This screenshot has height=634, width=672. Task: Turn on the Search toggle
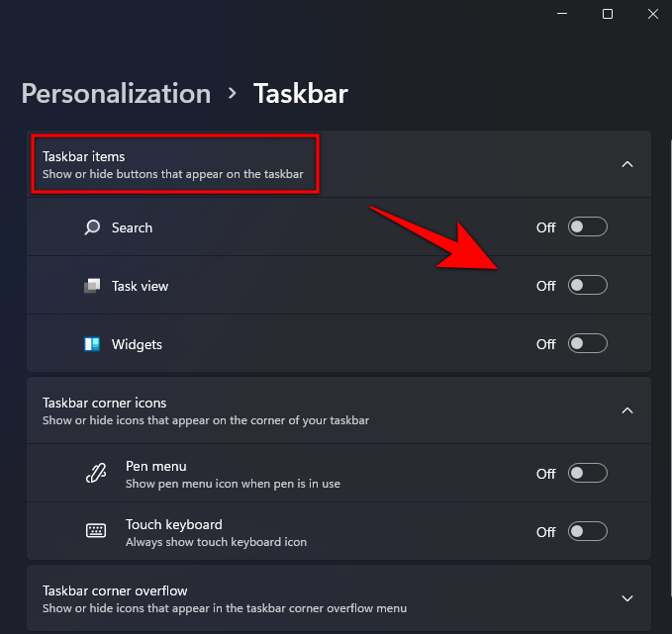[587, 227]
